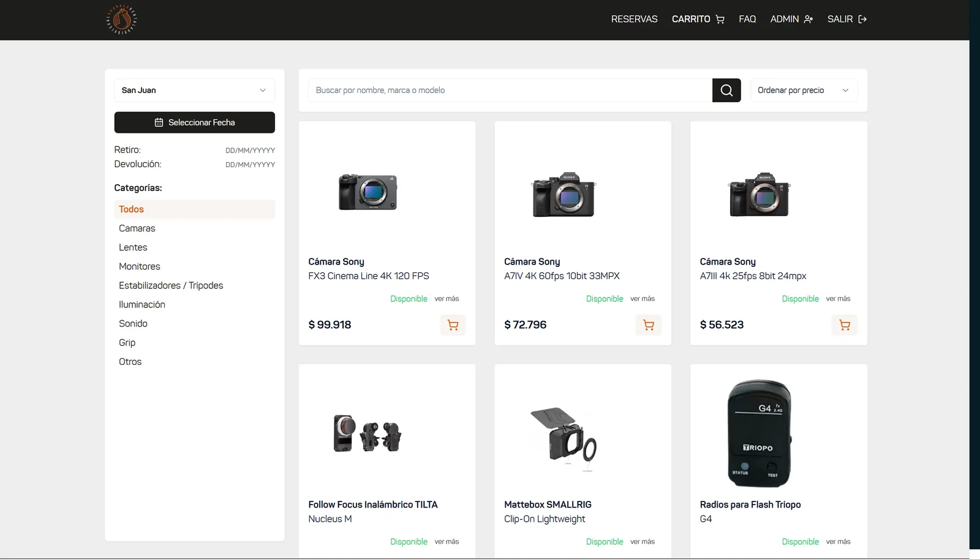This screenshot has height=559, width=980.
Task: Select the Todos category
Action: (x=194, y=209)
